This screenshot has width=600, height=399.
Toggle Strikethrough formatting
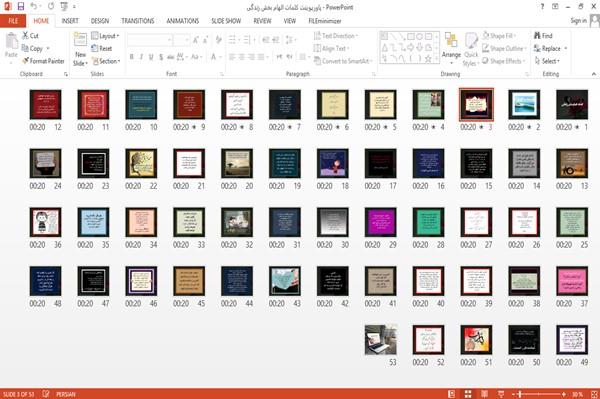coord(171,57)
